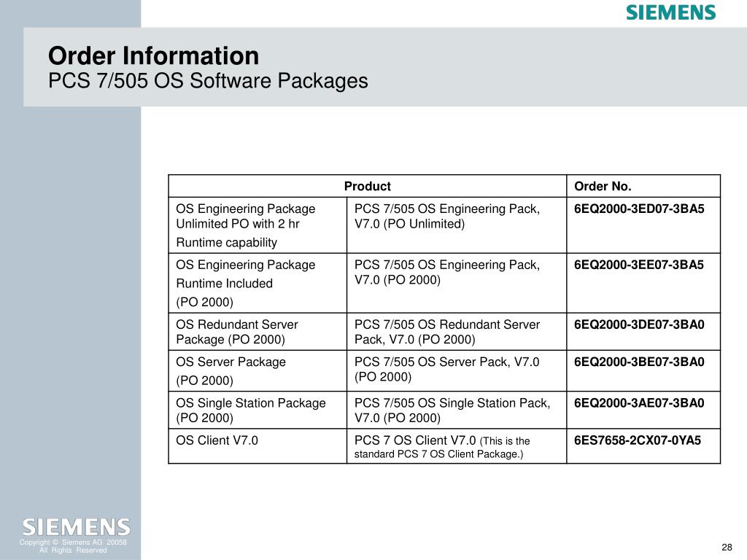Select cell 'OS Single Station Package (PO 2000)'

click(x=258, y=411)
